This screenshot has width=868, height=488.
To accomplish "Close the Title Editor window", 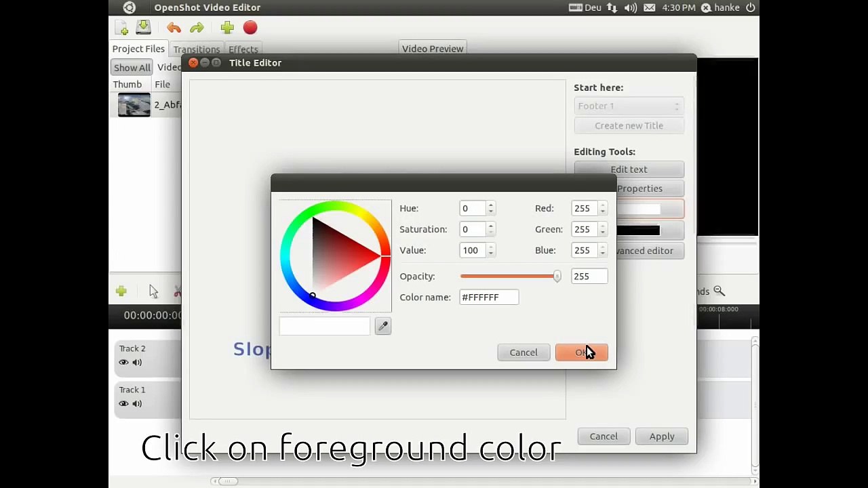I will [x=193, y=63].
